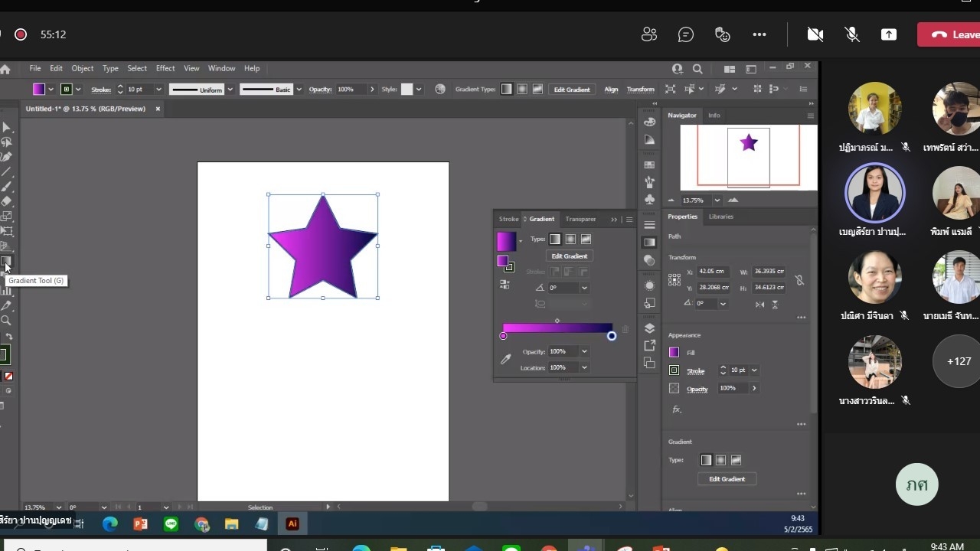Select the Selection tool arrow in the toolbox
The height and width of the screenshot is (551, 980).
point(6,127)
